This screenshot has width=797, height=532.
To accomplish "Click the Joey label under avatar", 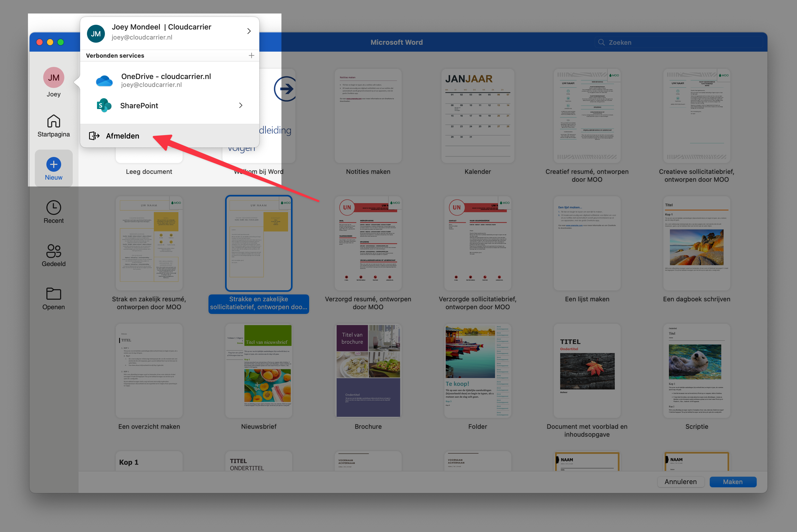I will point(54,94).
